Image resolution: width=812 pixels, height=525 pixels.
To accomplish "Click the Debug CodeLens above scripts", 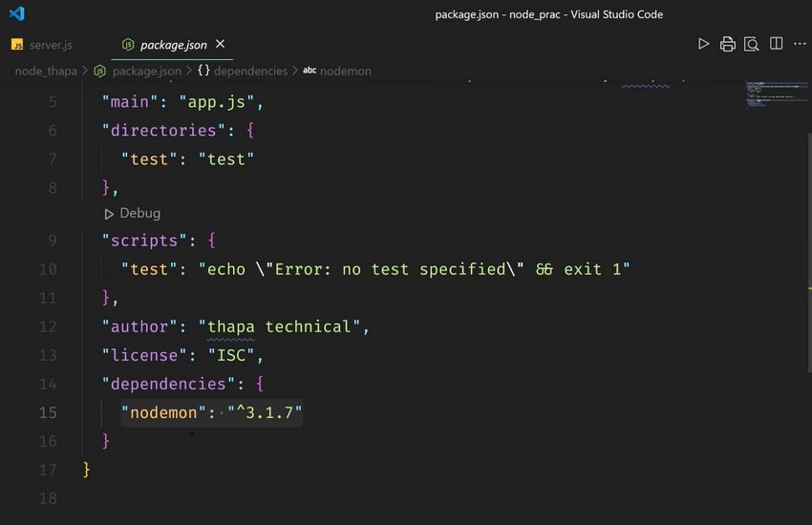I will click(x=139, y=213).
